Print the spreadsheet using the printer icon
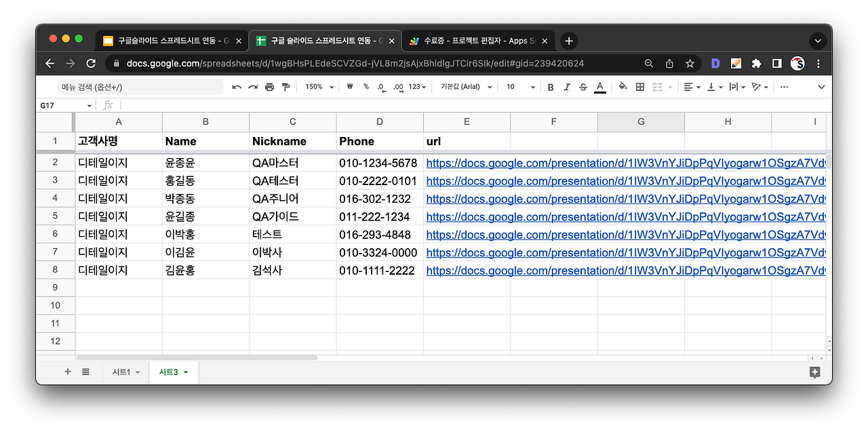The image size is (868, 432). (x=269, y=87)
